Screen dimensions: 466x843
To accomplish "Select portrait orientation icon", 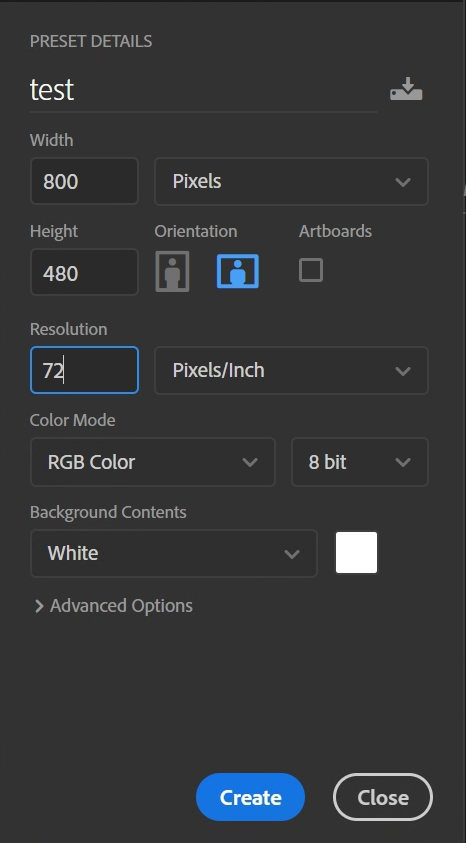I will [173, 272].
